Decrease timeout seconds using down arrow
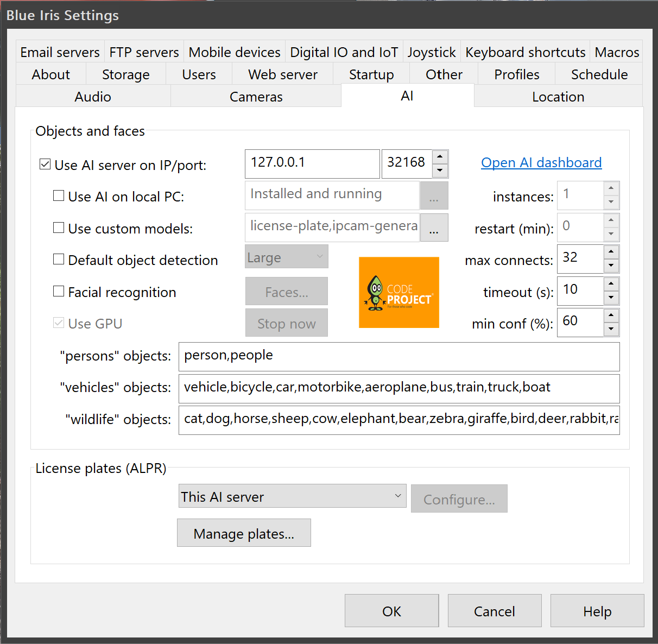This screenshot has width=658, height=644. pyautogui.click(x=611, y=298)
